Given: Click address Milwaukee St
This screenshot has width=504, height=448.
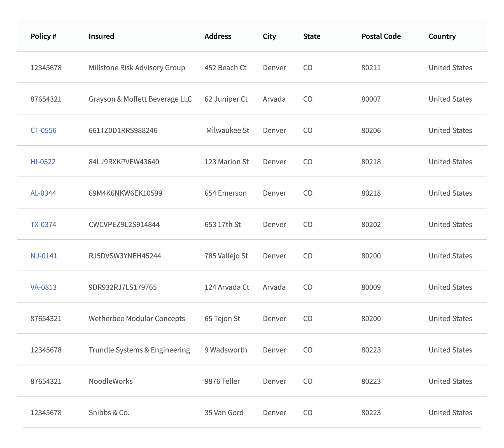Looking at the screenshot, I should [x=228, y=130].
